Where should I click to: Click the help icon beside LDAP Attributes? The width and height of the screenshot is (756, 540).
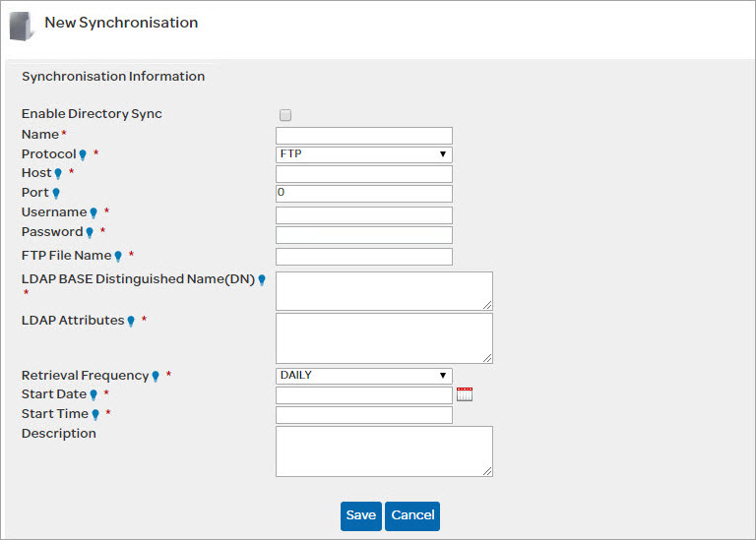click(131, 322)
